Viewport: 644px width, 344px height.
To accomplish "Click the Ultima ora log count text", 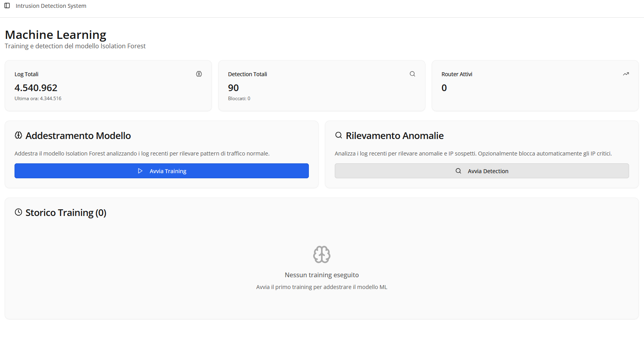I will pos(38,99).
